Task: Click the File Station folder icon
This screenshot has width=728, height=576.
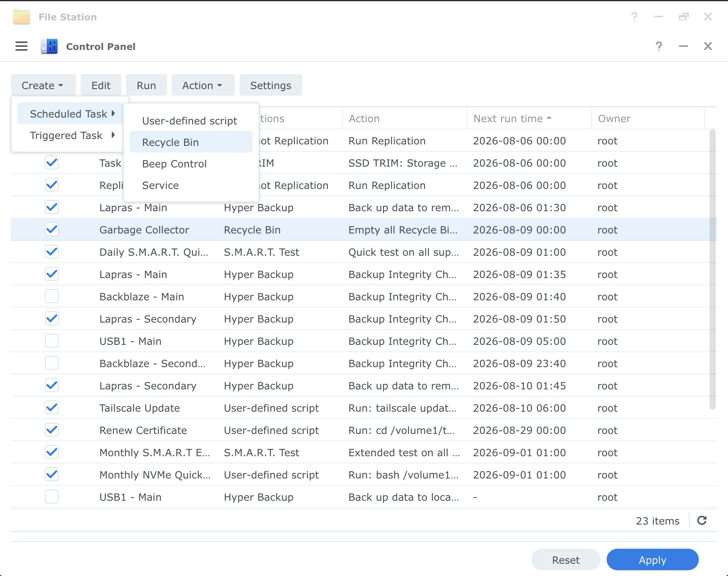Action: pyautogui.click(x=22, y=17)
